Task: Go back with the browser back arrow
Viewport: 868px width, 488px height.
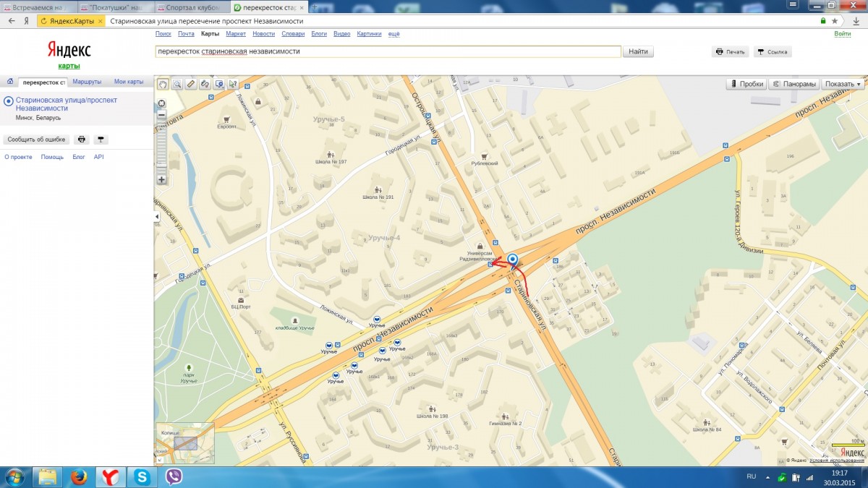Action: click(10, 21)
